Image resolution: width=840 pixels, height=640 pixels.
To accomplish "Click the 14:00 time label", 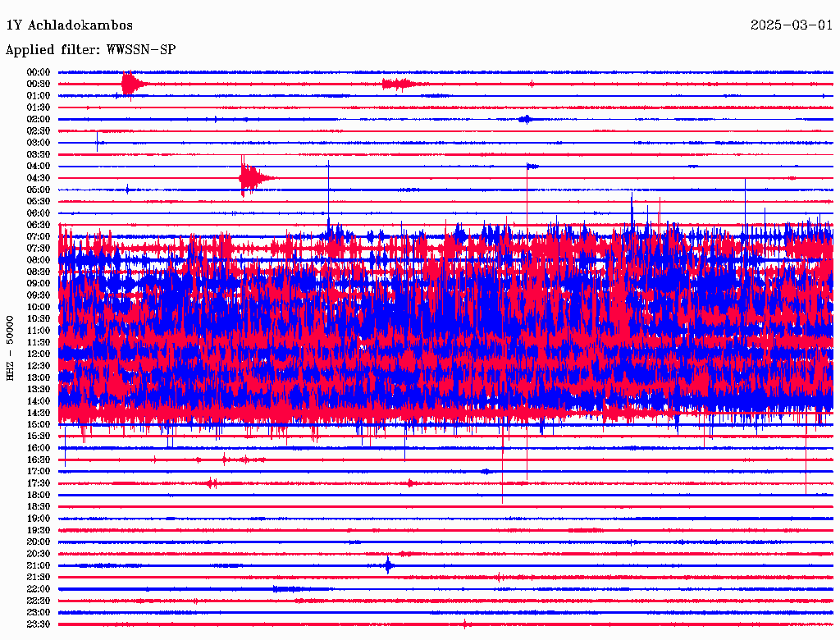I will (x=39, y=401).
